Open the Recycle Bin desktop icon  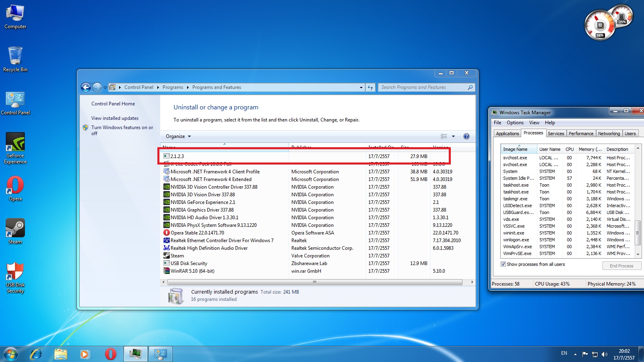[15, 59]
